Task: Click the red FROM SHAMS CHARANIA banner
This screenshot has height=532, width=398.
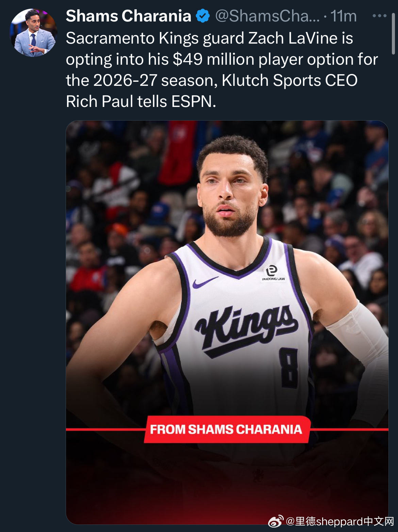Action: click(x=227, y=429)
